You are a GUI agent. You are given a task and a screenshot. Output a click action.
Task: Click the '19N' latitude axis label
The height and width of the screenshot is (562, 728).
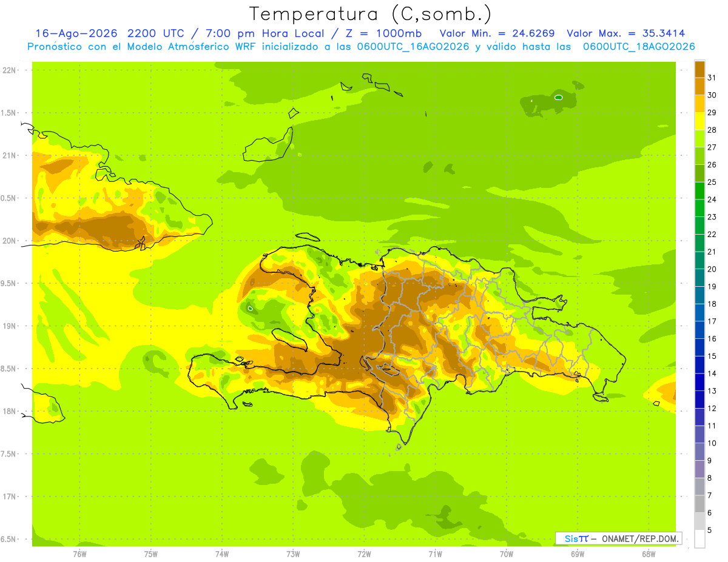pyautogui.click(x=10, y=326)
